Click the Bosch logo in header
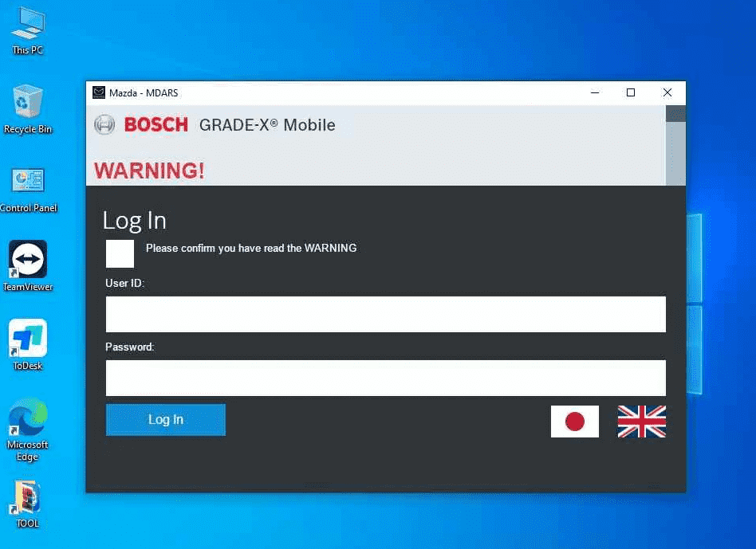 [142, 125]
